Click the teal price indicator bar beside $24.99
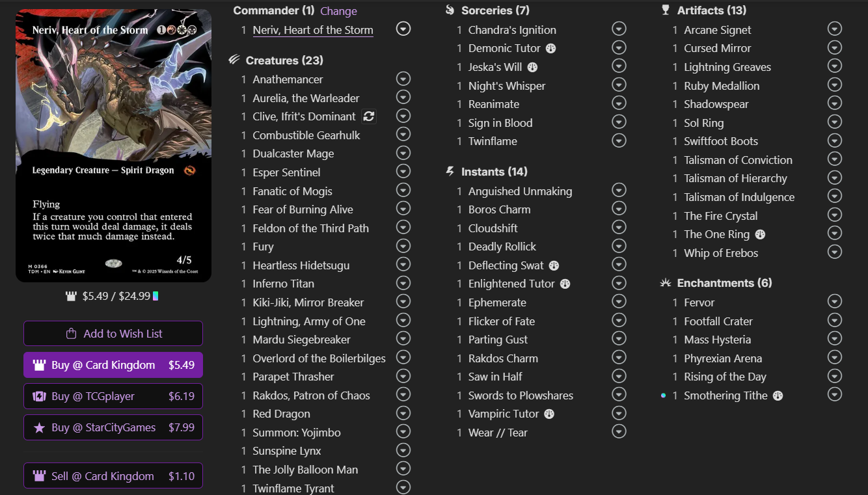Image resolution: width=868 pixels, height=495 pixels. (156, 297)
